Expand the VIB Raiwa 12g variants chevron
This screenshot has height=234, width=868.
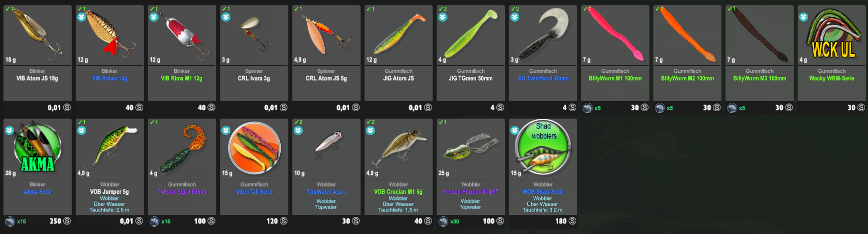click(x=81, y=17)
